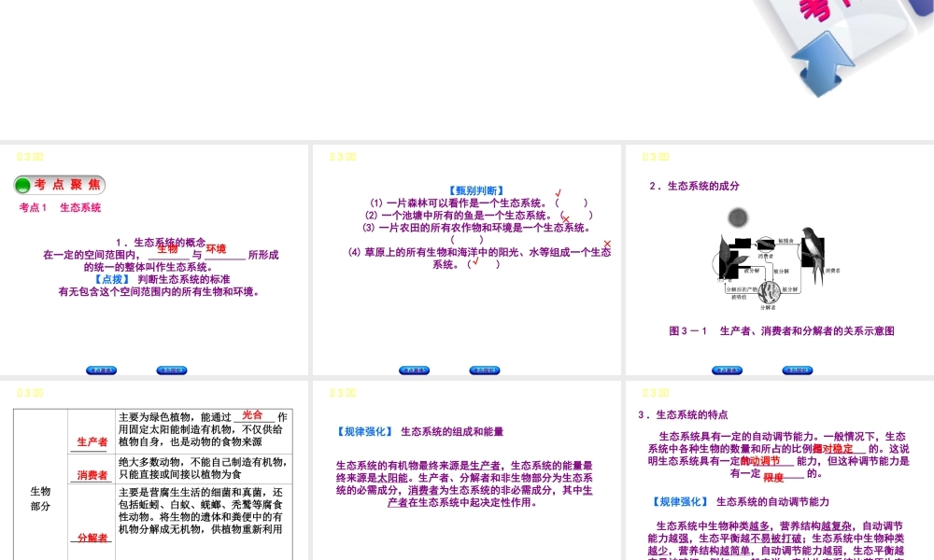Click the 生物部分 table cell
The width and height of the screenshot is (934, 560).
tap(40, 498)
